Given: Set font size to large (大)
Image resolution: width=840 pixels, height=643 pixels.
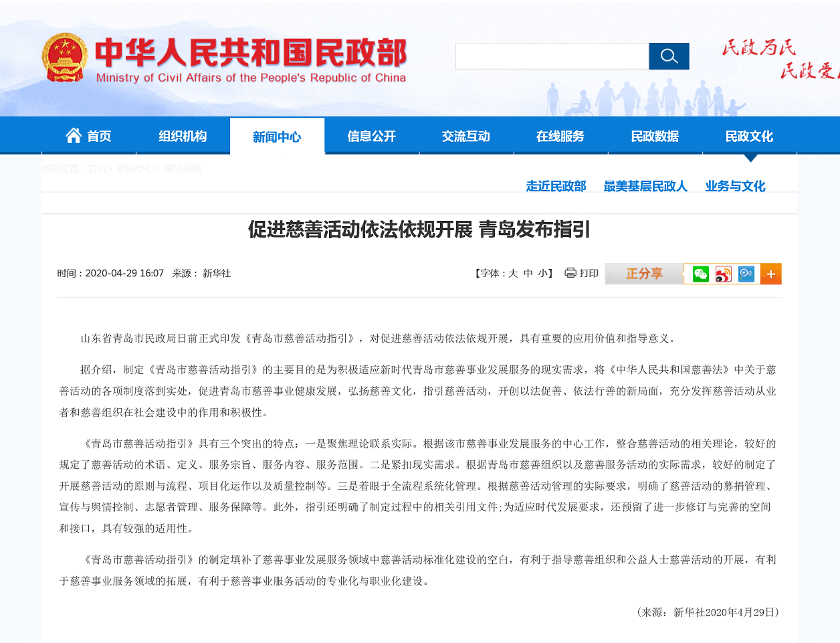Looking at the screenshot, I should click(513, 273).
